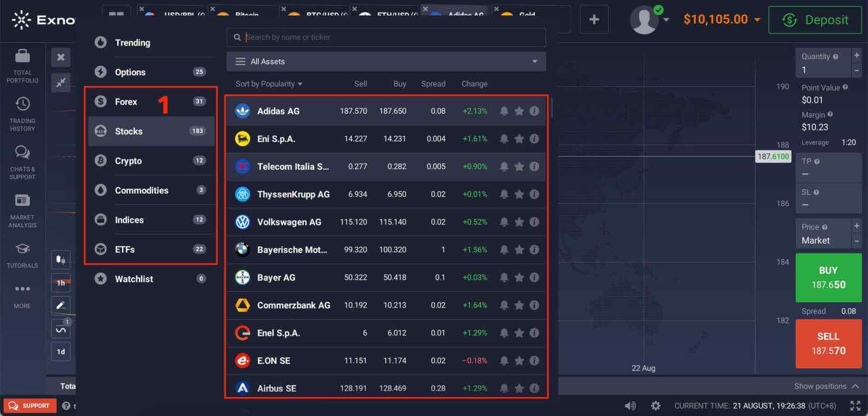The image size is (868, 416).
Task: Focus the search by name or ticker field
Action: pyautogui.click(x=386, y=37)
